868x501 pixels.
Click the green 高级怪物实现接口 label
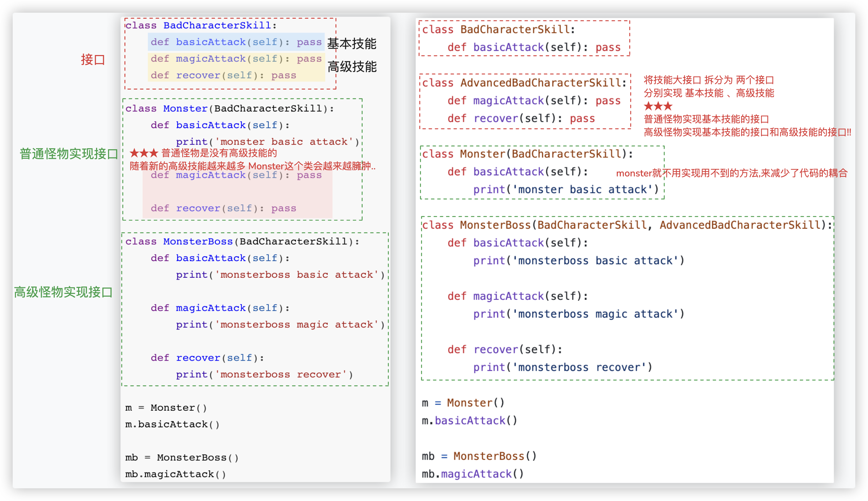[63, 292]
